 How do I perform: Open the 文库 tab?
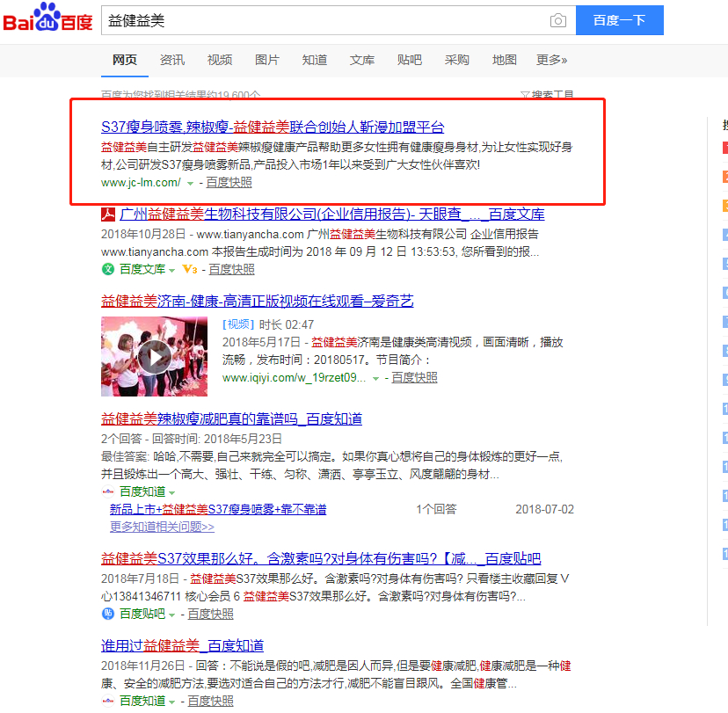361,60
